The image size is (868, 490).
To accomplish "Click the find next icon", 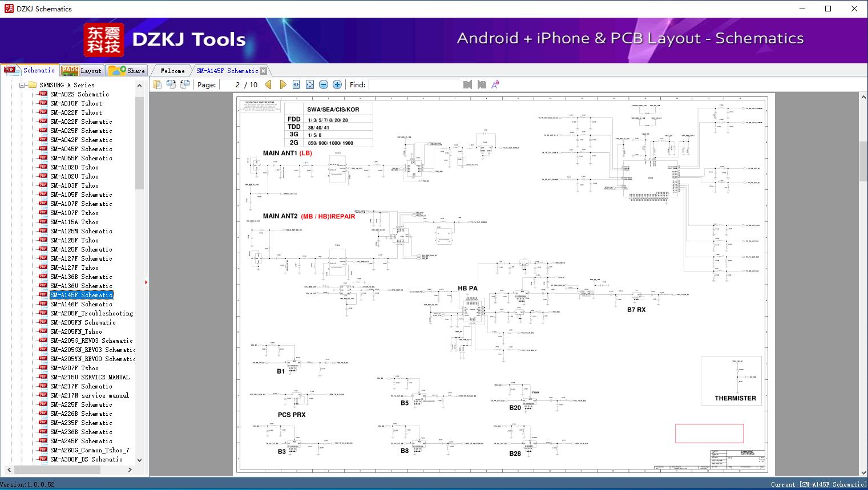I will pyautogui.click(x=482, y=84).
